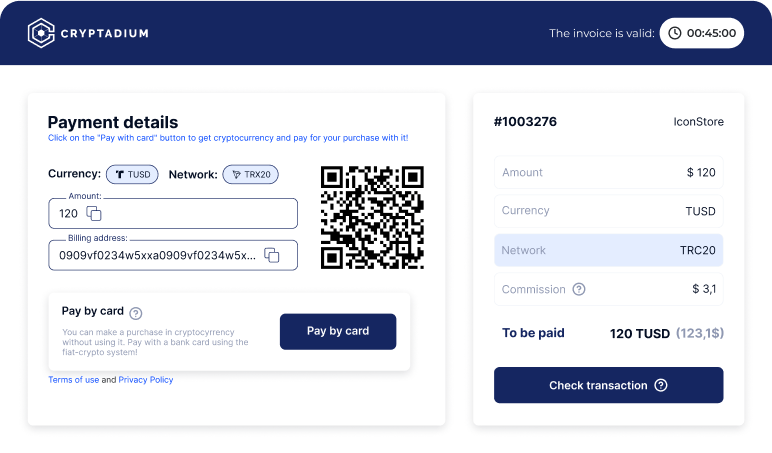The image size is (772, 453).
Task: Click the help icon beside Pay by card
Action: (136, 312)
